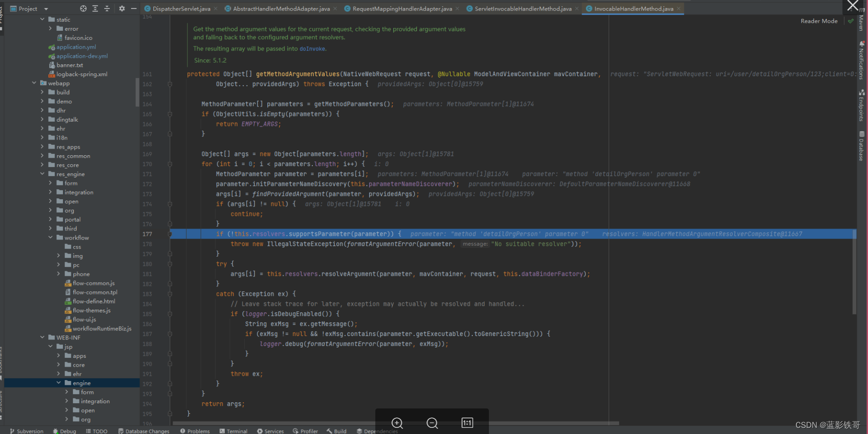Screen dimensions: 868x434
Task: Close the ServletInvocableHandlerMethod.java tab with its x
Action: pyautogui.click(x=576, y=9)
